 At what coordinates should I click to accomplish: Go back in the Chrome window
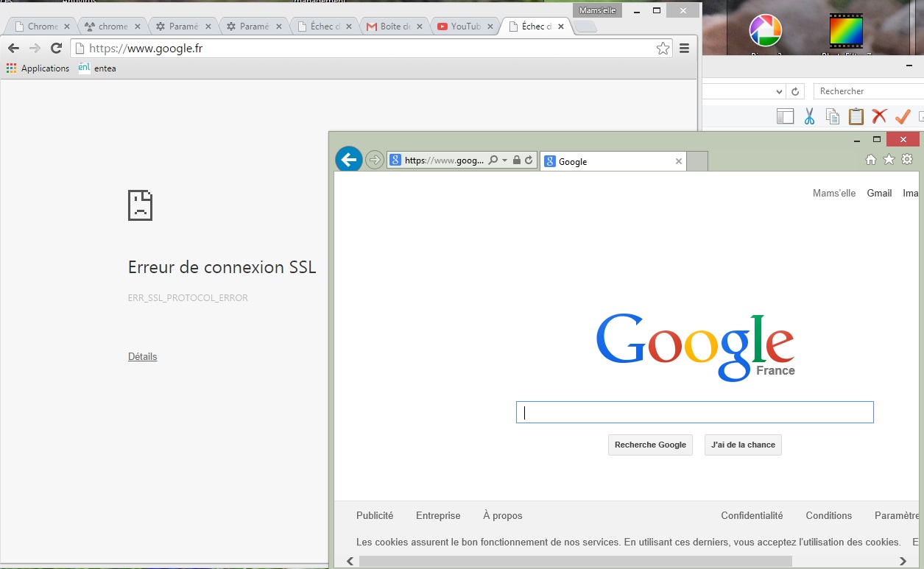pyautogui.click(x=13, y=49)
